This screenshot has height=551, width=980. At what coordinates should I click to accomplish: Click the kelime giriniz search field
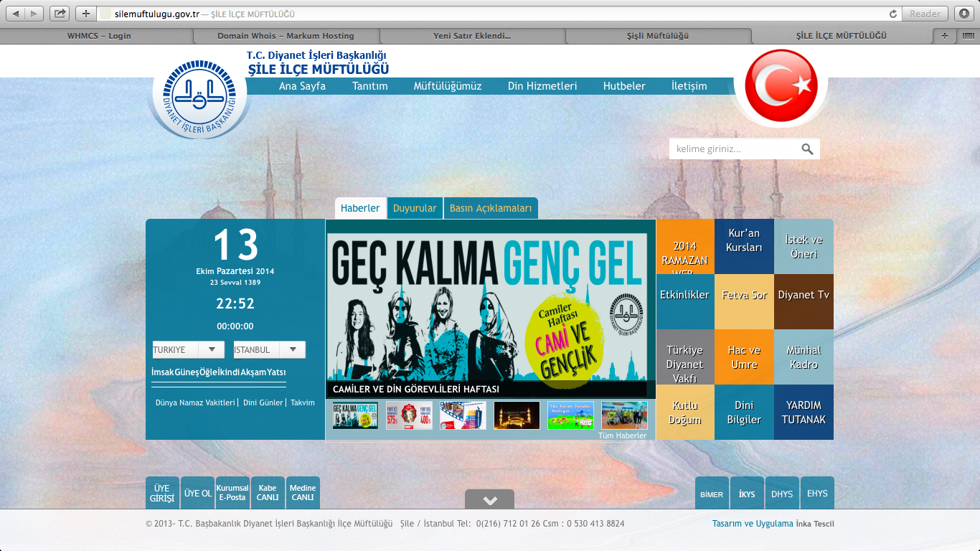click(x=733, y=149)
